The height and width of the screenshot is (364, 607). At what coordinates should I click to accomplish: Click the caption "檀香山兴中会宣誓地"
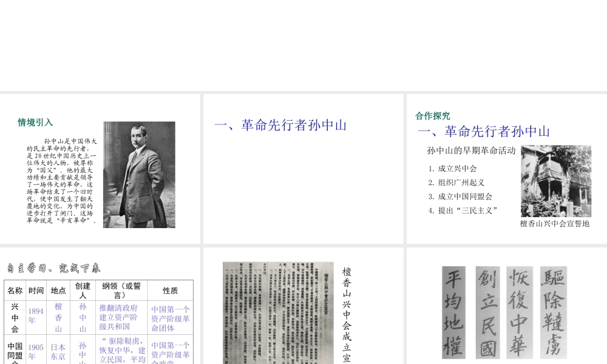pyautogui.click(x=554, y=224)
